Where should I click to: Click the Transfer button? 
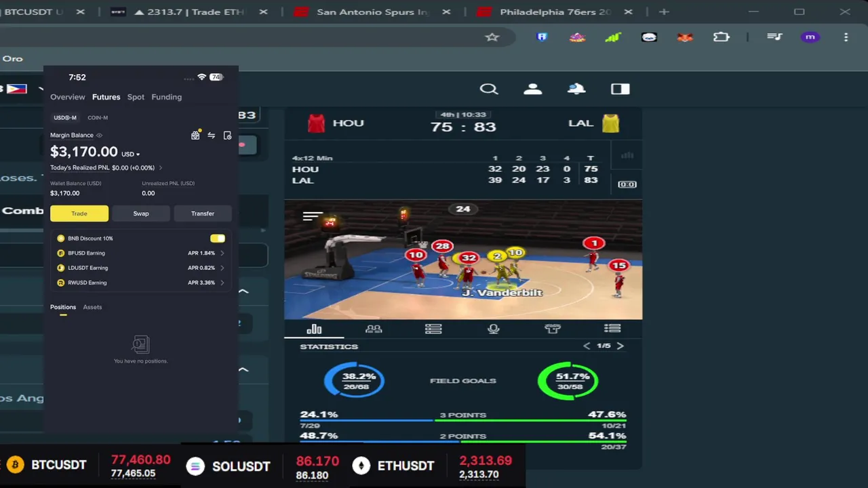click(203, 213)
